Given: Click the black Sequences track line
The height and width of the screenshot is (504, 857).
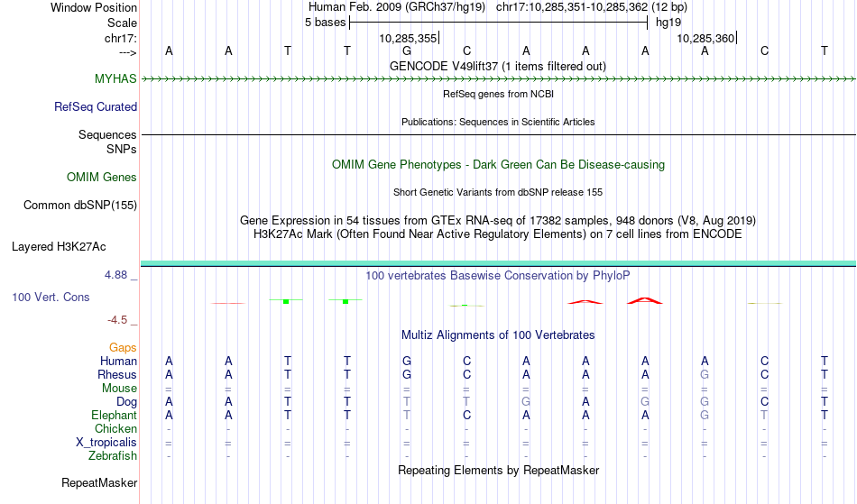Looking at the screenshot, I should pyautogui.click(x=498, y=134).
